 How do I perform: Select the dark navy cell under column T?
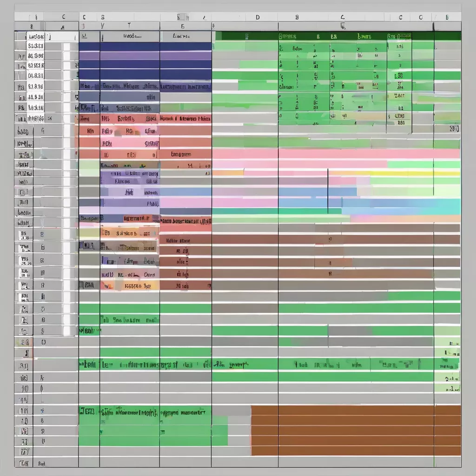click(x=129, y=46)
